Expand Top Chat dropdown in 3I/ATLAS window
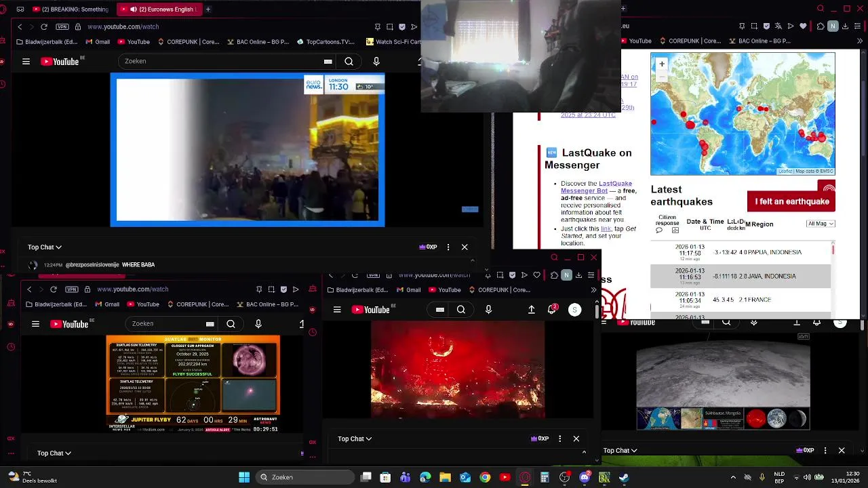 [x=54, y=453]
